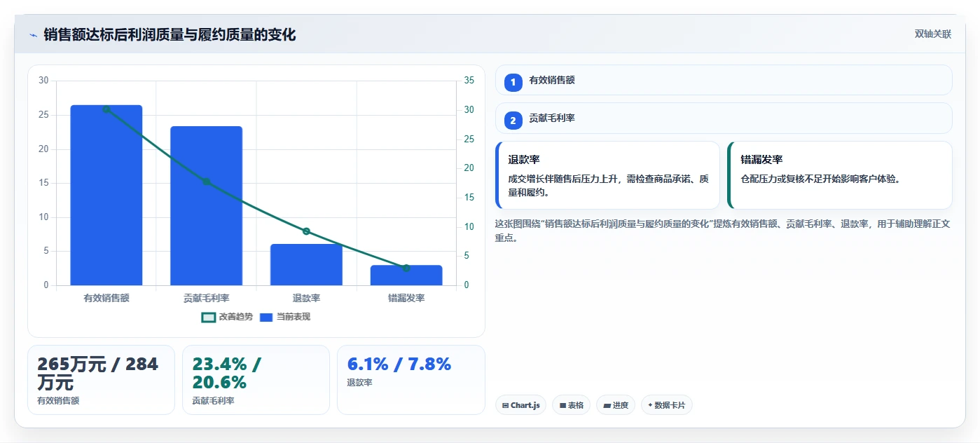Click the 贡献毛利率 x-axis label
The height and width of the screenshot is (443, 980).
click(206, 298)
